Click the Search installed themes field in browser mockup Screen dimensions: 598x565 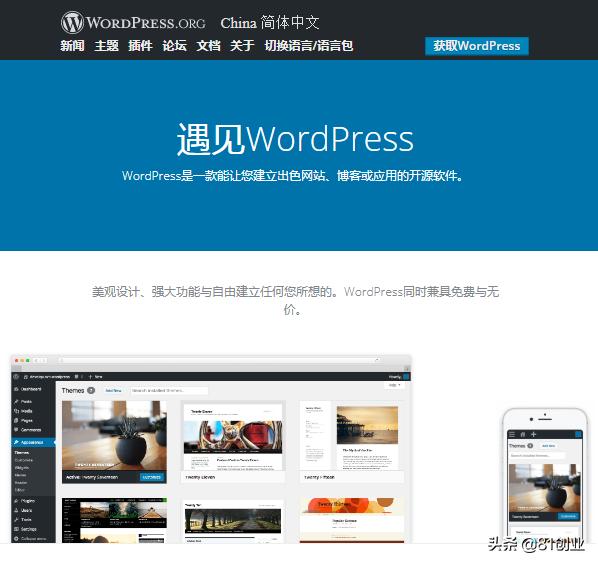coord(169,391)
